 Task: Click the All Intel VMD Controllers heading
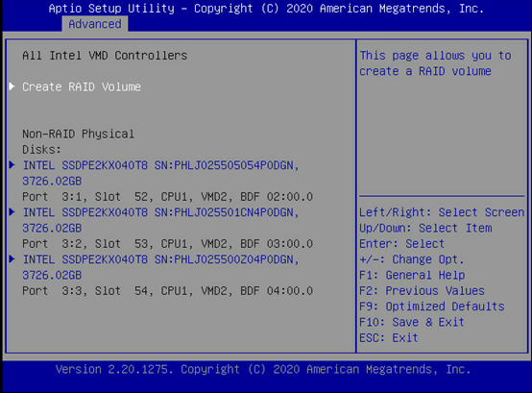(x=105, y=56)
